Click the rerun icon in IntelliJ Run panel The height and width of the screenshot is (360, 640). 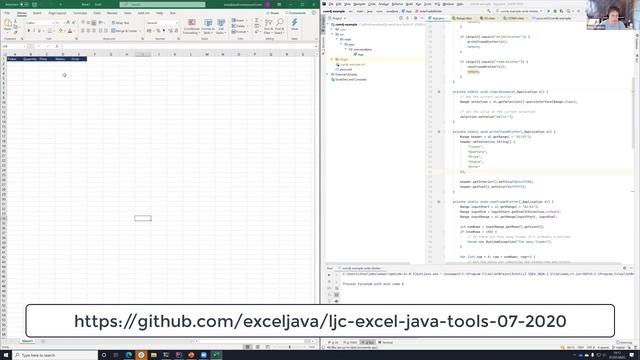[329, 276]
